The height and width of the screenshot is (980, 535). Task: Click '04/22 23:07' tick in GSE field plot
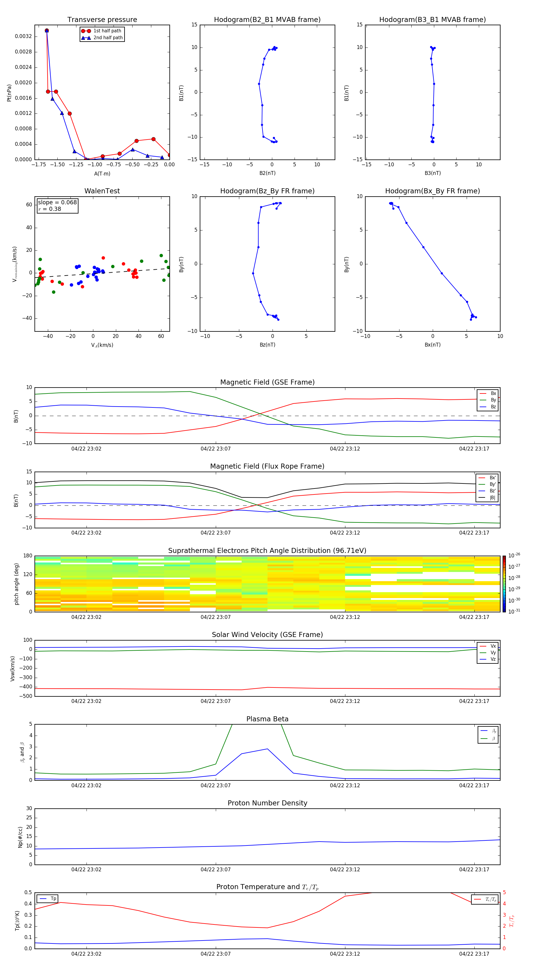click(215, 449)
